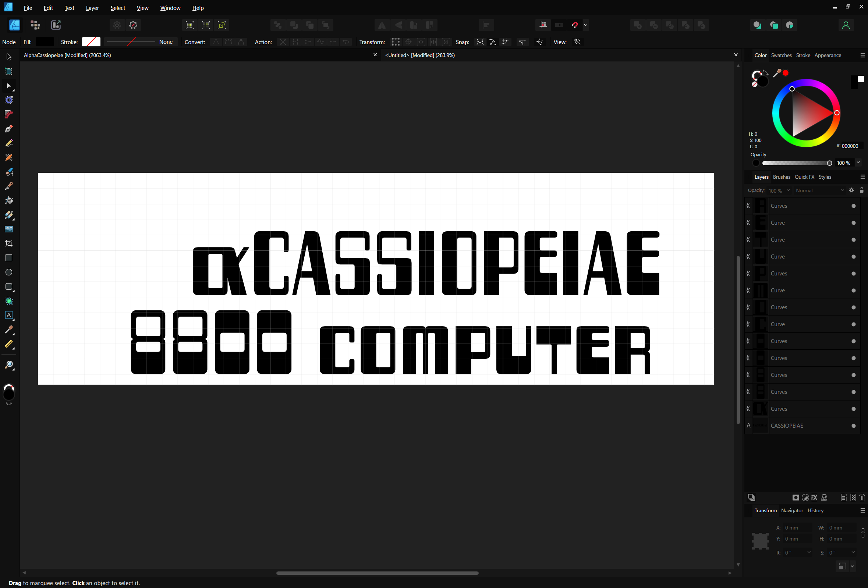Open the snapping options dropdown arrow

[586, 25]
